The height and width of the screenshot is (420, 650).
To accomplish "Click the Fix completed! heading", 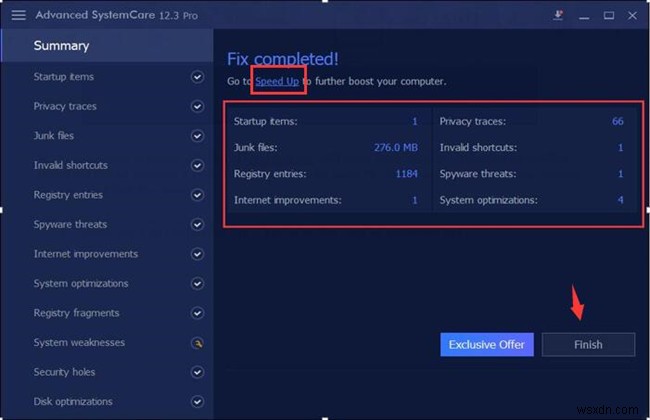I will [283, 59].
